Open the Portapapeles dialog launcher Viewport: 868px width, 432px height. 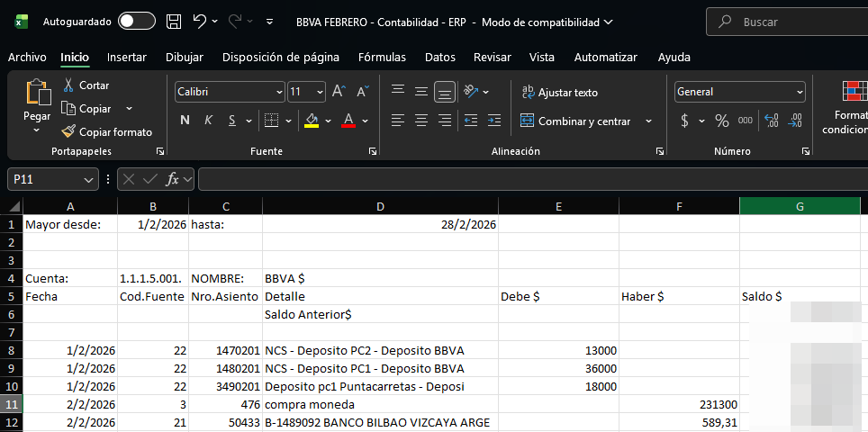(x=160, y=151)
